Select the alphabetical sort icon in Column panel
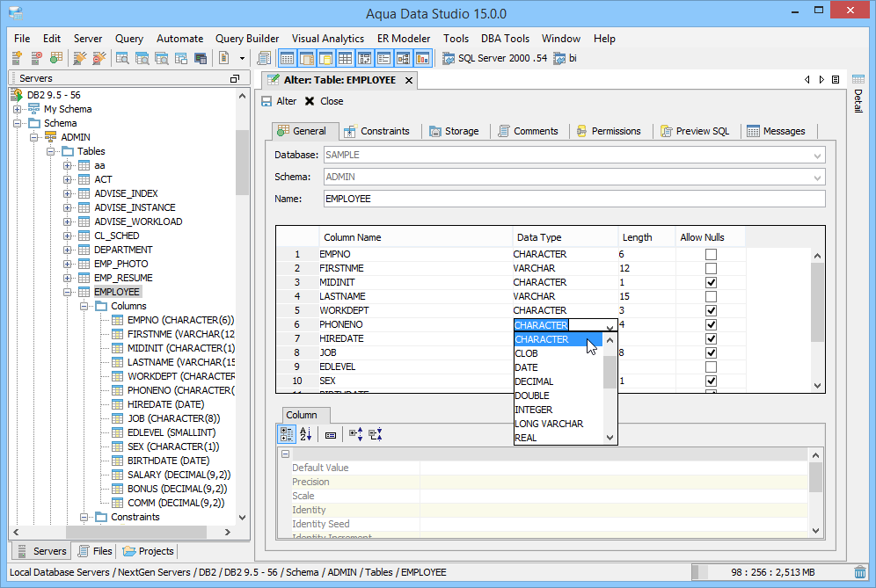This screenshot has height=588, width=876. coord(303,433)
